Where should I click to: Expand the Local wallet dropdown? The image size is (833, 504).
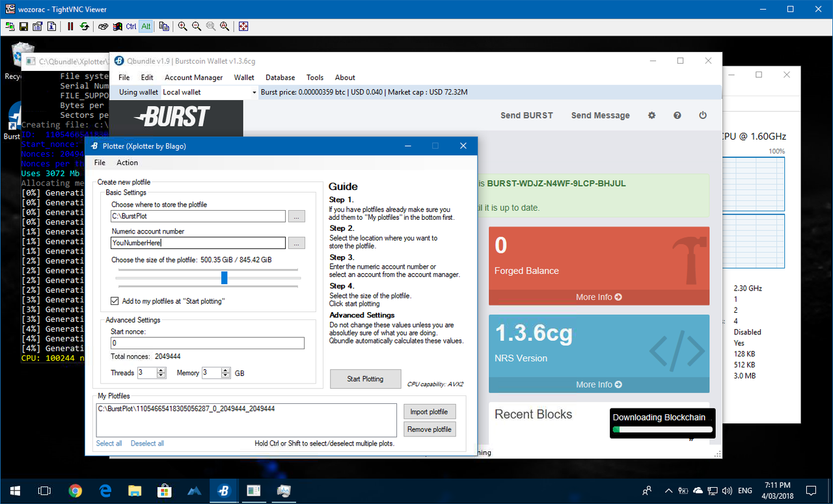(x=254, y=92)
